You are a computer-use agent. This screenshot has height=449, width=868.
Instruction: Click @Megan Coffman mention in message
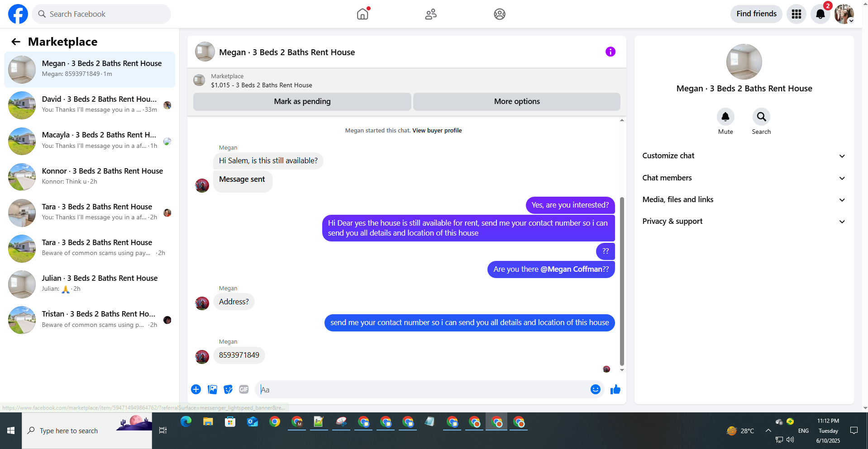click(572, 269)
